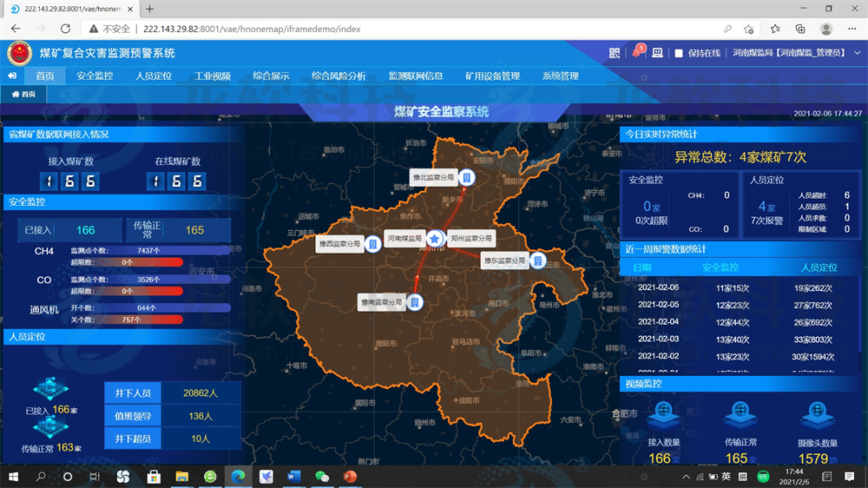Screen dimensions: 868x488
Task: Open the 安全监控 navigation menu
Action: tap(95, 76)
